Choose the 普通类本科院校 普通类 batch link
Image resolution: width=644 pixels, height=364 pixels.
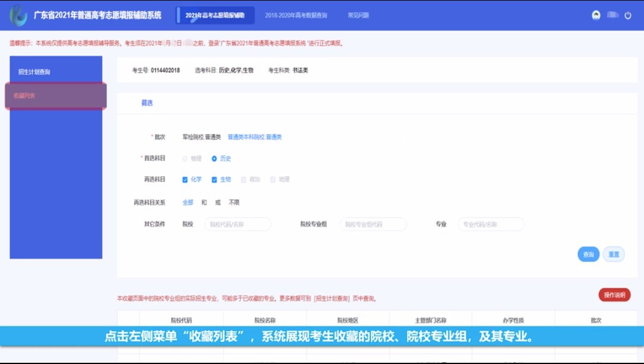(255, 137)
